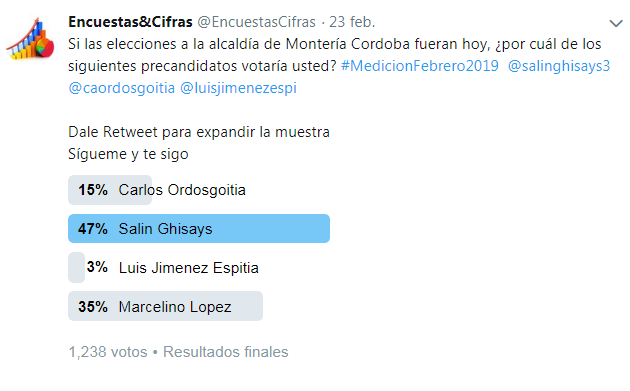Open the Encuestas&Cifras account name
Viewport: 630px width, 391px height.
130,22
